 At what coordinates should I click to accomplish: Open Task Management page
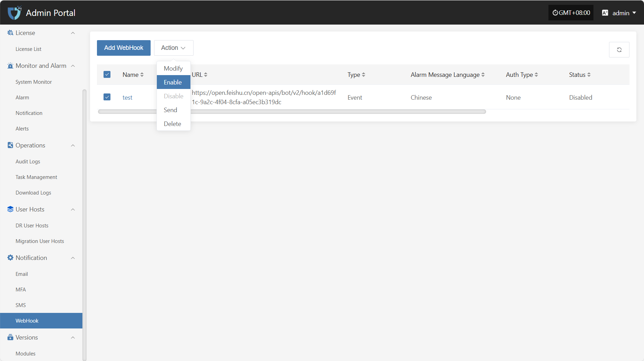coord(36,177)
